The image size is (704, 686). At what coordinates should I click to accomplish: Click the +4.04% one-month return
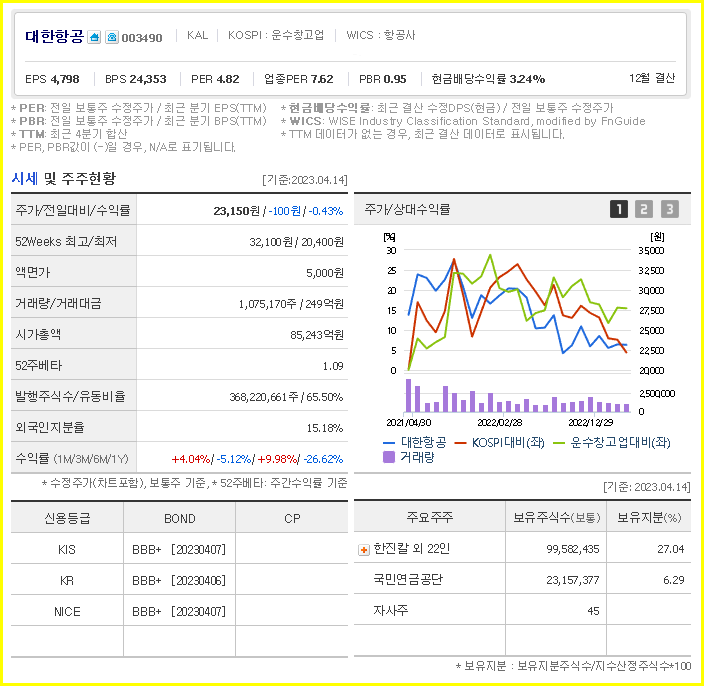[x=191, y=459]
